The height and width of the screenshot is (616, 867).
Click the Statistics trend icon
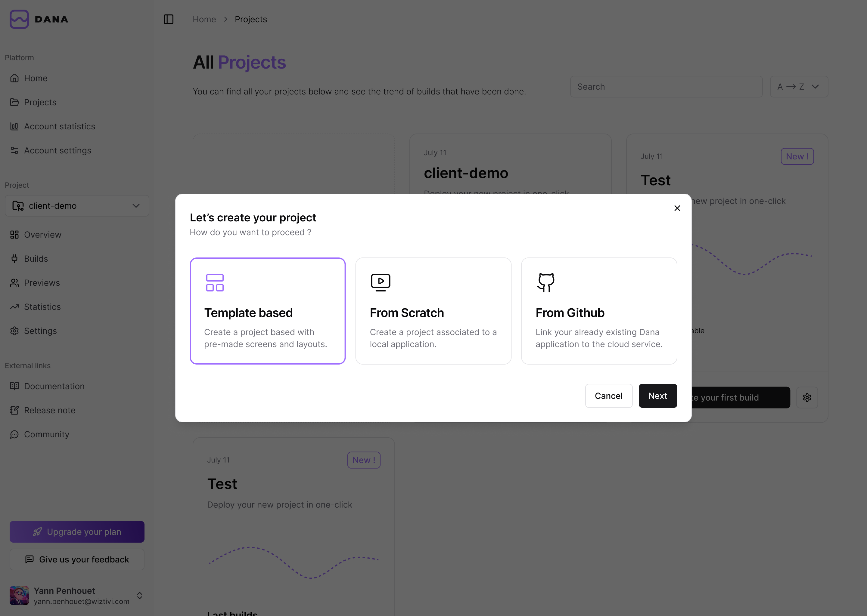tap(14, 306)
